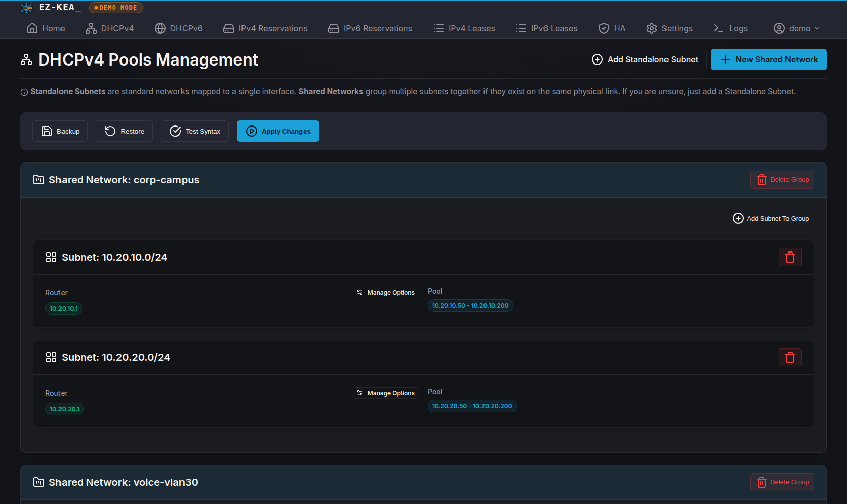The height and width of the screenshot is (504, 847).
Task: Click pool range 10.20.10.50 - 10.20.10.200
Action: (x=470, y=305)
